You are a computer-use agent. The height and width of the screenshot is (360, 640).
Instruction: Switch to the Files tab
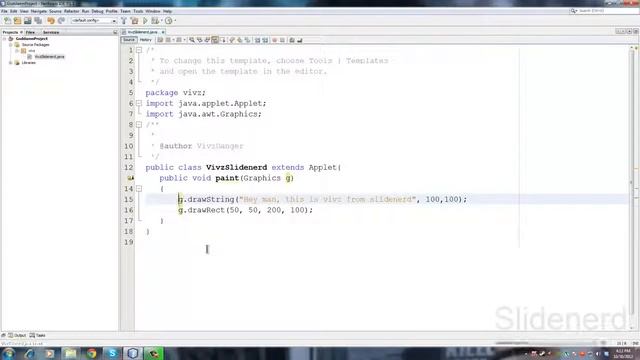tap(31, 32)
